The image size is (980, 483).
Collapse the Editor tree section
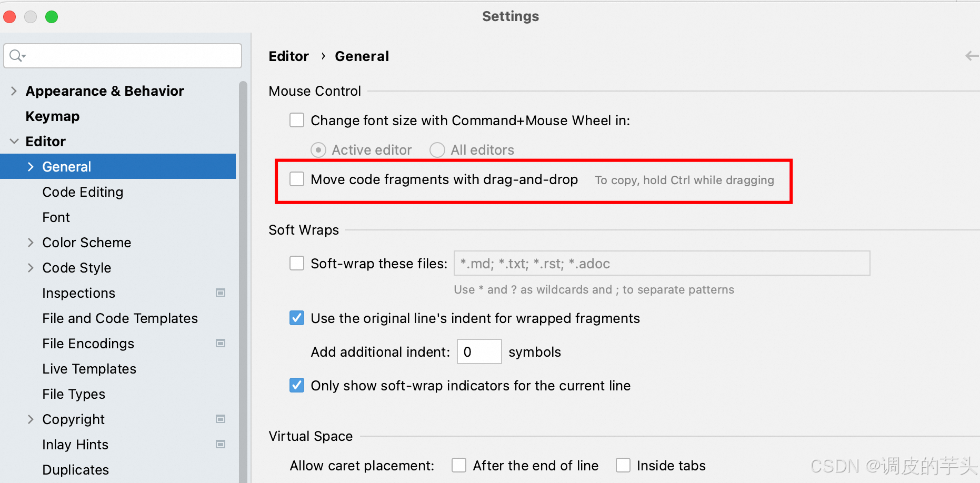[x=14, y=141]
